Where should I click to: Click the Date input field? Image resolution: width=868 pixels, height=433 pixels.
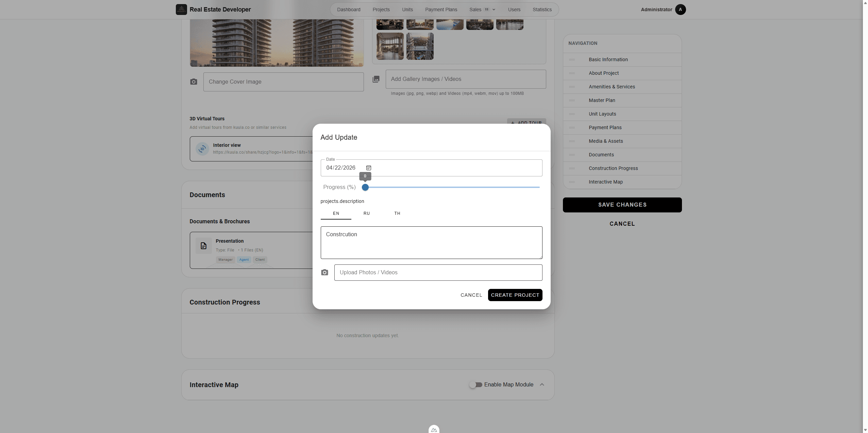431,168
